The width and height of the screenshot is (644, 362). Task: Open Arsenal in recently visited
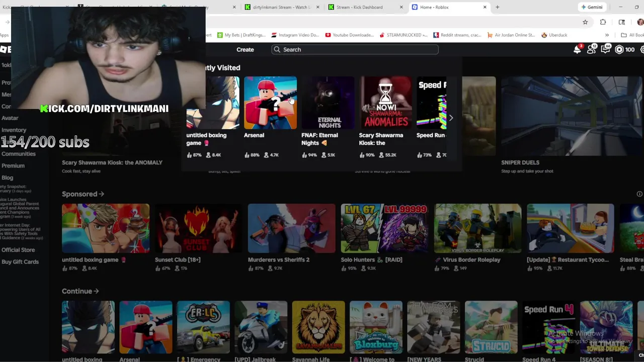point(270,103)
